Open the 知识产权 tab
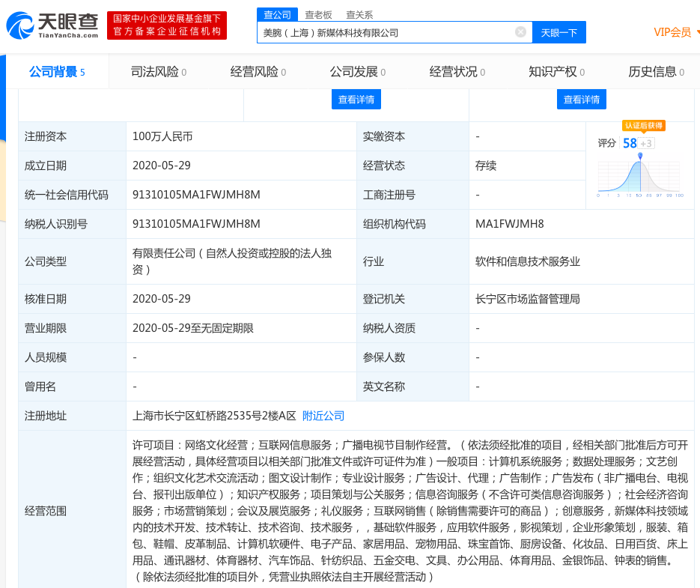Screen dimensions: 700x588 click(557, 71)
